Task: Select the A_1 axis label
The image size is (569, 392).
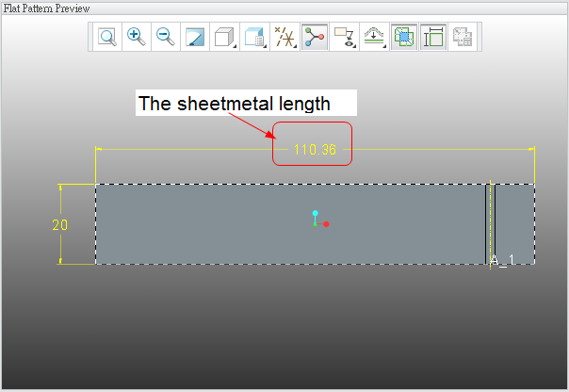Action: [x=502, y=260]
